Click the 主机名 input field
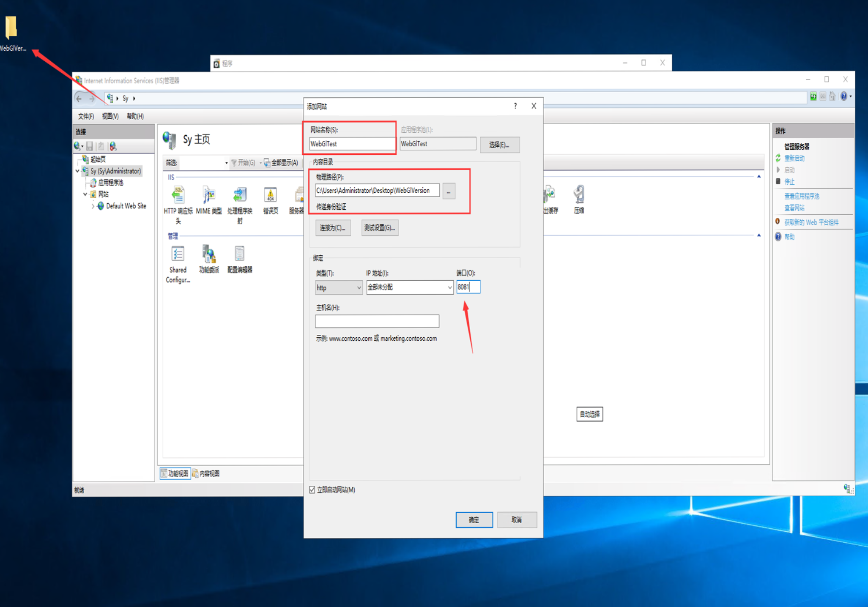Viewport: 868px width, 607px height. 377,321
